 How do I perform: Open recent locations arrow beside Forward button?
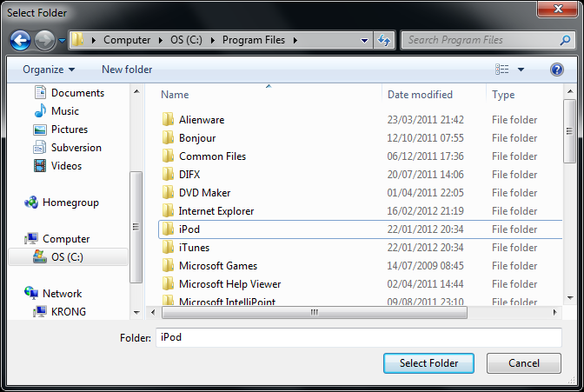[x=63, y=40]
